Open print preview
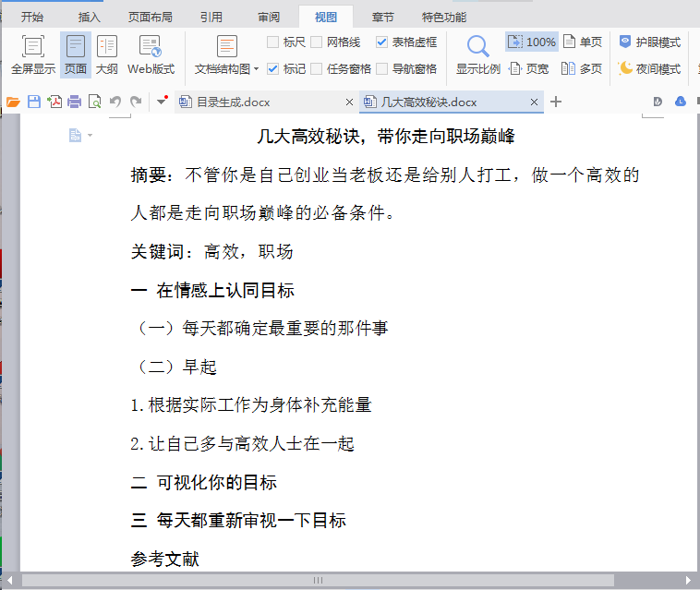This screenshot has width=700, height=590. click(x=94, y=102)
